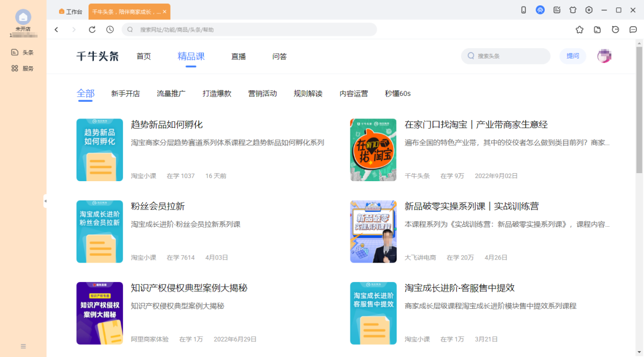Click the history clock icon

(110, 29)
